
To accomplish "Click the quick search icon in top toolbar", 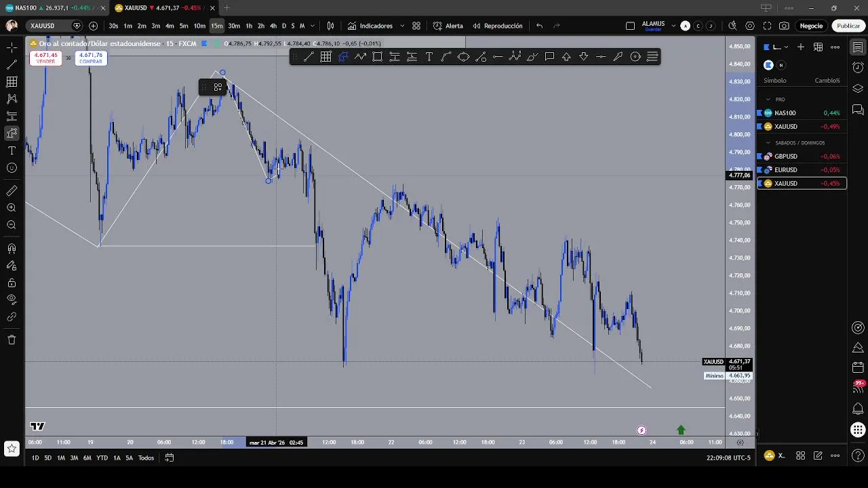I will coord(732,26).
